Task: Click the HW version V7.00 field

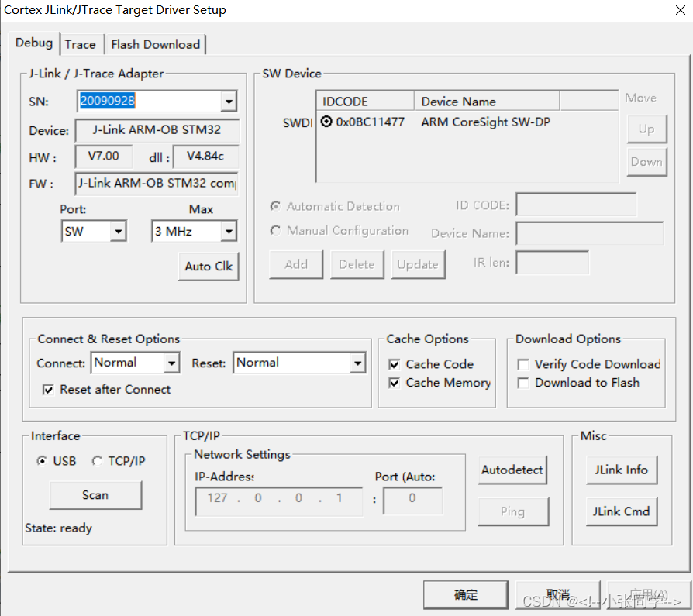Action: click(x=103, y=157)
